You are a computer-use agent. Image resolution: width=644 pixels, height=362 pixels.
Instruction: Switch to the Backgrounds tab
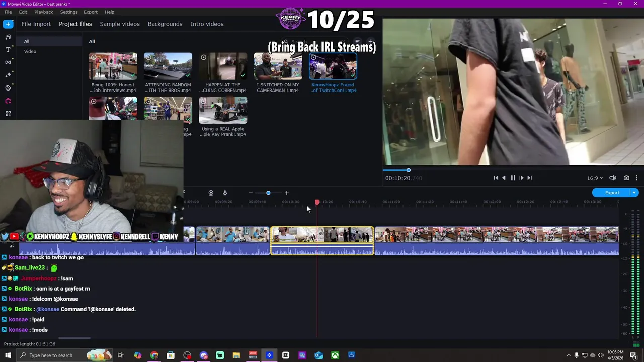click(x=165, y=24)
